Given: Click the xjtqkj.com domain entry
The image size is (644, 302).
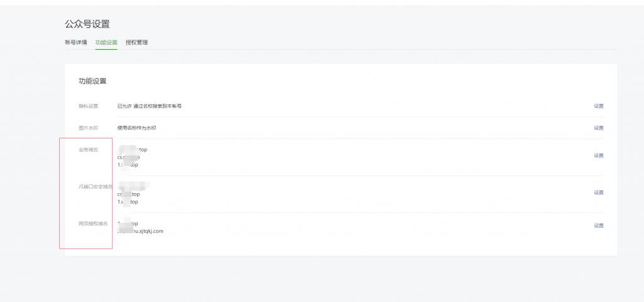Looking at the screenshot, I should (141, 231).
